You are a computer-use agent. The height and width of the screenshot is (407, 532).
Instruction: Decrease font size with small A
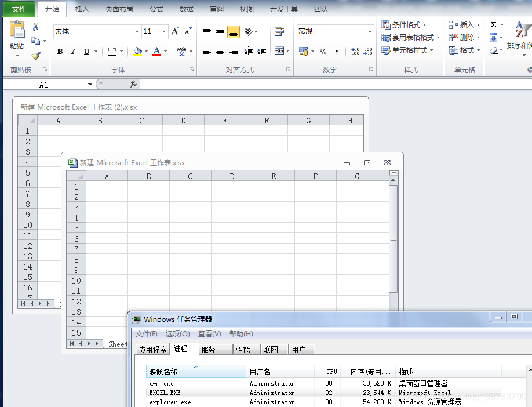click(188, 31)
